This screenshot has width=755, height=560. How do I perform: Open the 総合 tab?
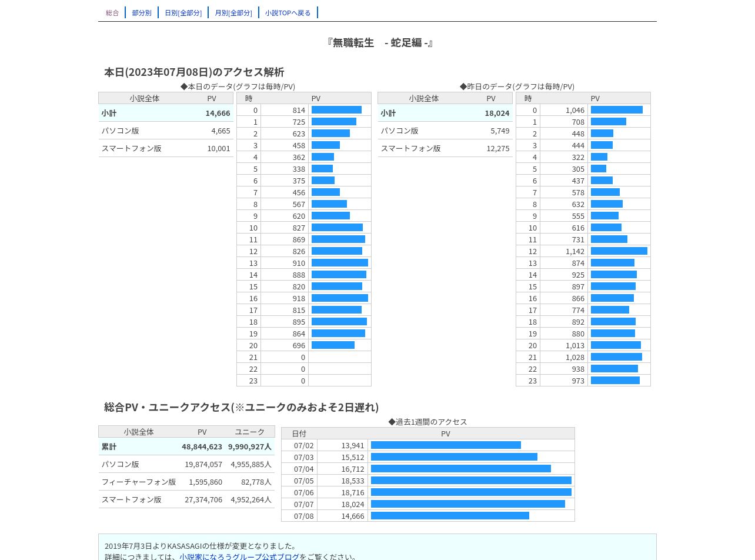tap(112, 13)
